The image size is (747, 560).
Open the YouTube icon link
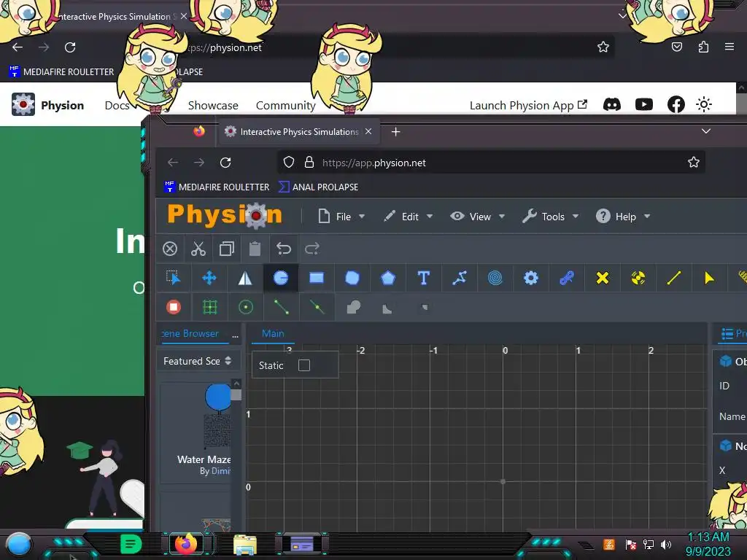pos(643,104)
